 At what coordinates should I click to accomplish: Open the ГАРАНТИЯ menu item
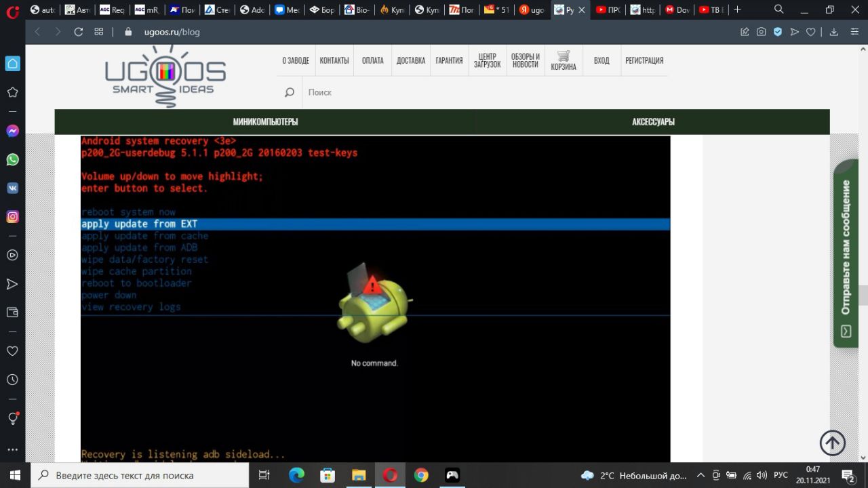coord(449,60)
